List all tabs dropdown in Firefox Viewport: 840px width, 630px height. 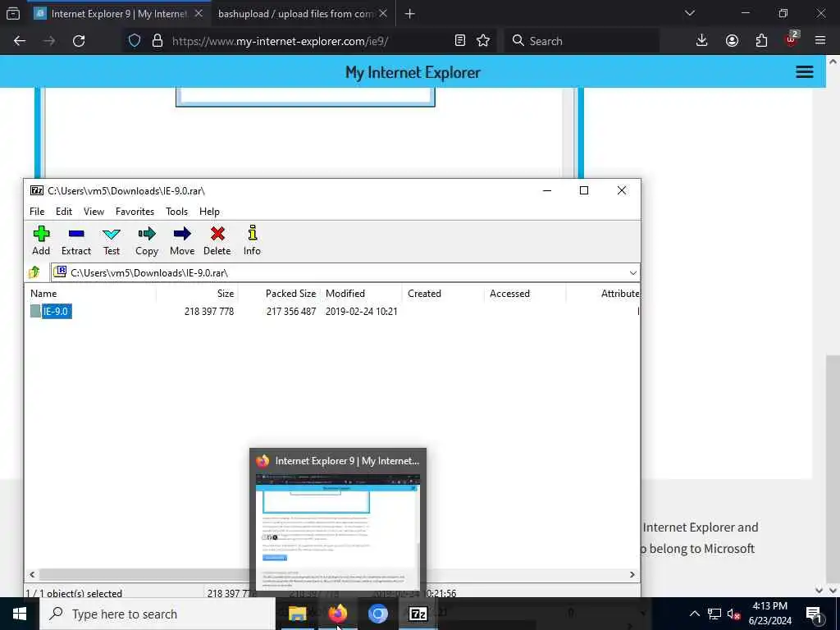[x=690, y=13]
